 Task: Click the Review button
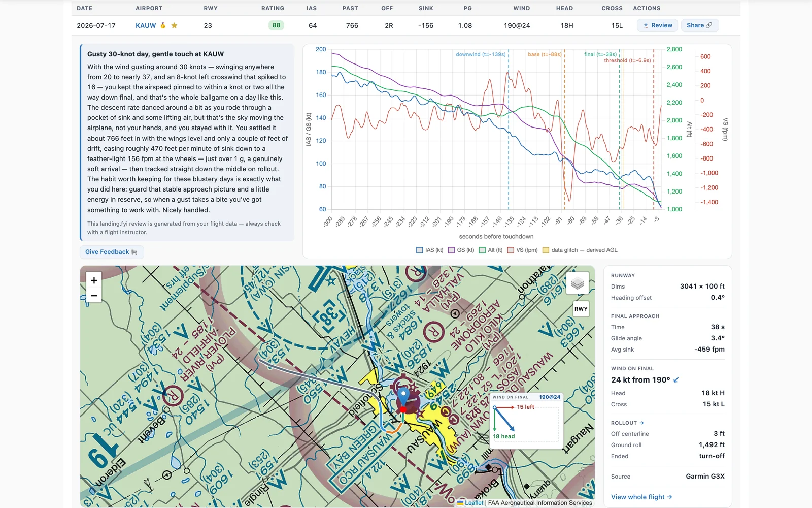pos(658,25)
